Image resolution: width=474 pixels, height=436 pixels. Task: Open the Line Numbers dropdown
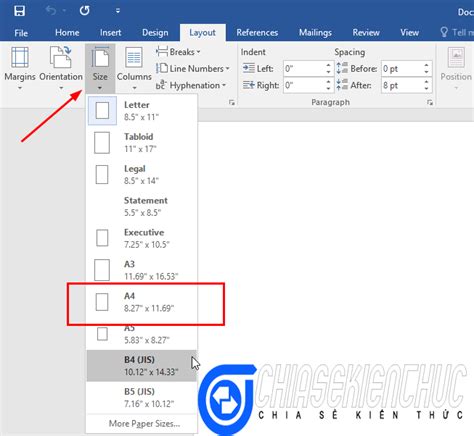193,69
